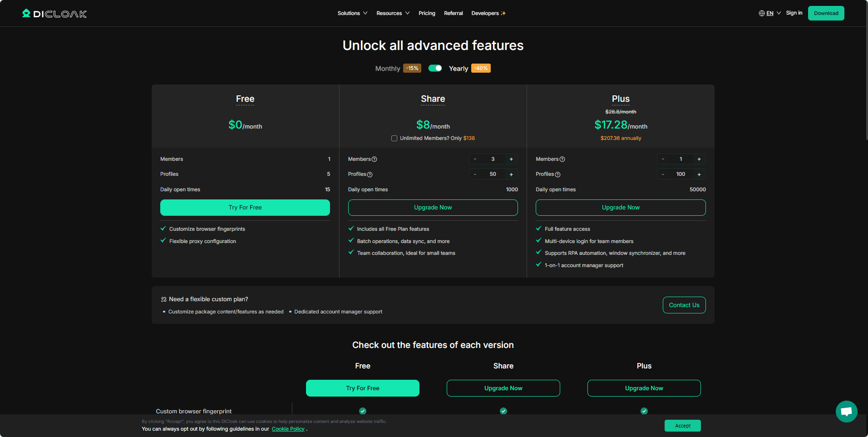The height and width of the screenshot is (437, 868).
Task: Open the Cookie Policy link
Action: (x=288, y=429)
